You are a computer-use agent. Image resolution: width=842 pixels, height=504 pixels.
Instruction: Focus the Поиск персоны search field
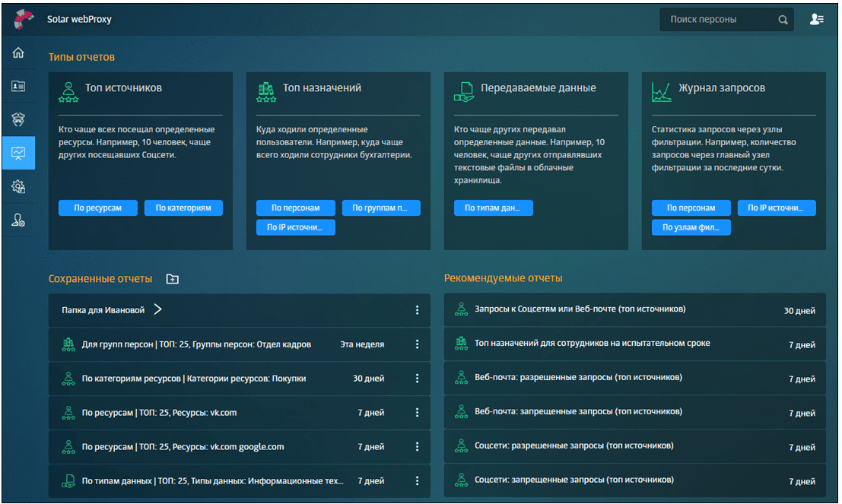coord(719,20)
